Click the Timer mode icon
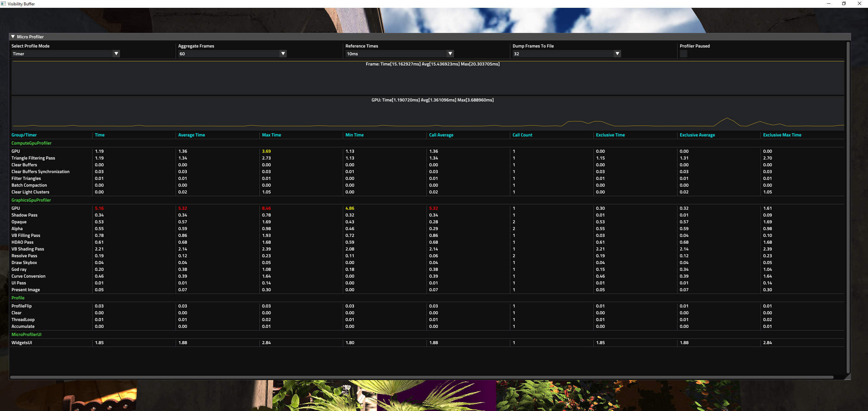This screenshot has width=868, height=411. click(x=116, y=54)
